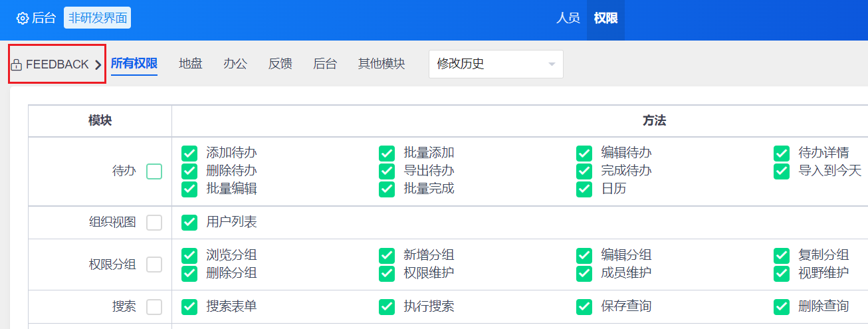Uncheck the 权限维护 checkbox
The width and height of the screenshot is (868, 329).
point(387,273)
